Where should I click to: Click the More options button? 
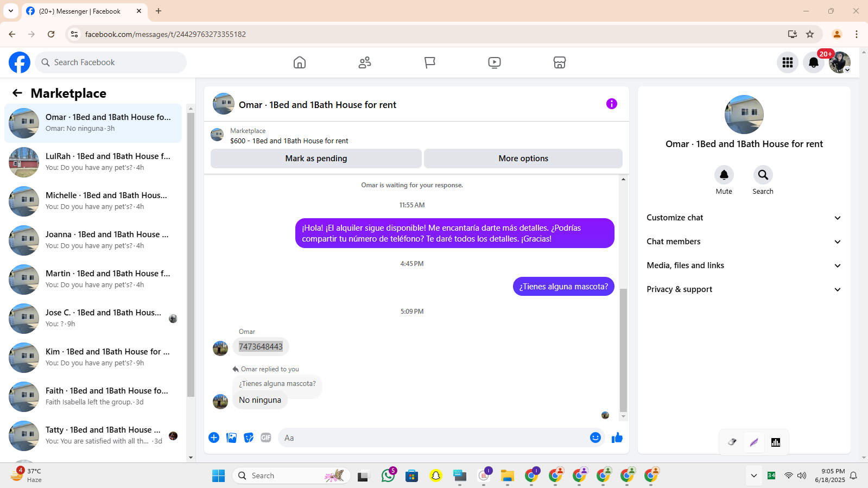(523, 159)
